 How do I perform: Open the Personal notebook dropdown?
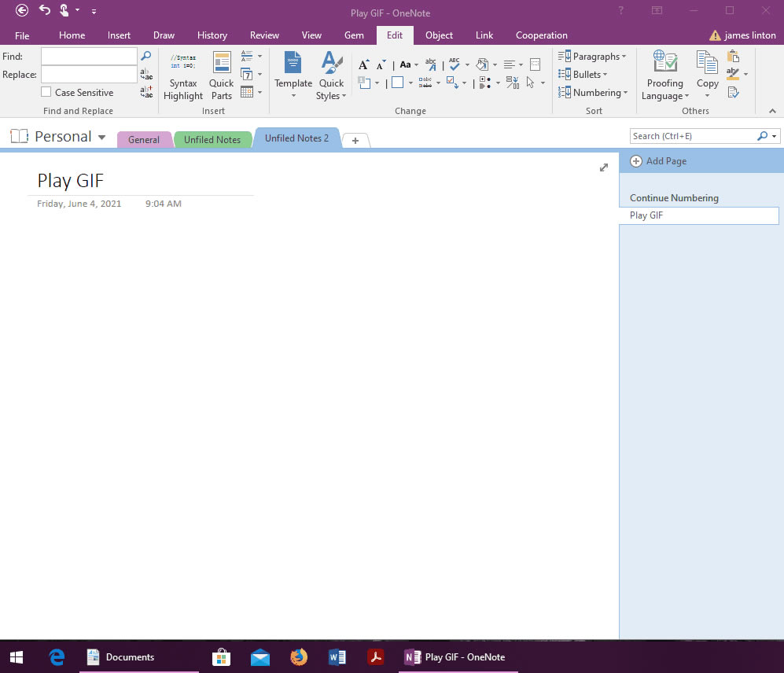(101, 136)
